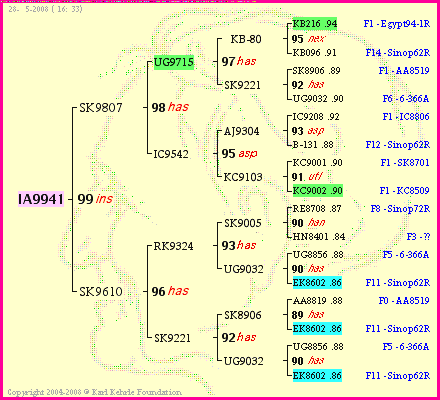The image size is (440, 400).
Task: Click the green highlighted UG9715 entry
Action: pos(174,62)
